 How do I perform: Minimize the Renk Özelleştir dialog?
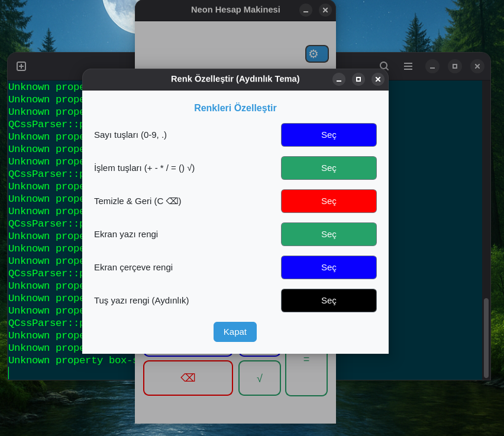(x=339, y=79)
